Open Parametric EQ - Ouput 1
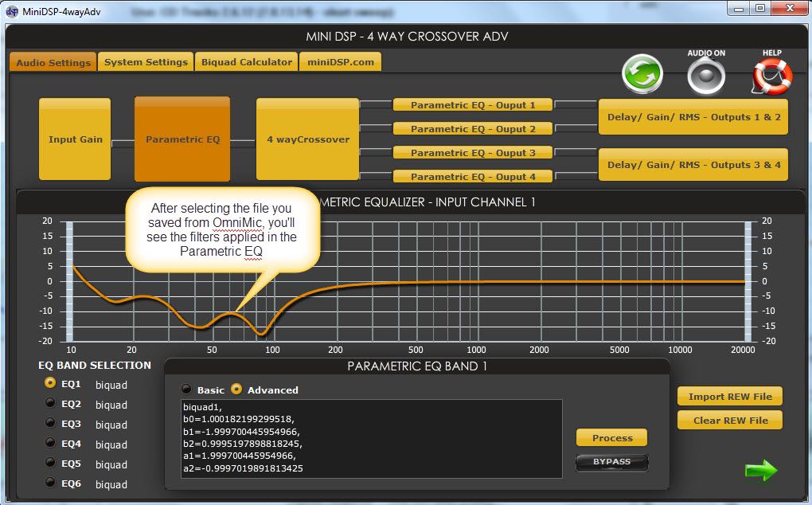Viewport: 812px width, 505px height. pyautogui.click(x=473, y=105)
